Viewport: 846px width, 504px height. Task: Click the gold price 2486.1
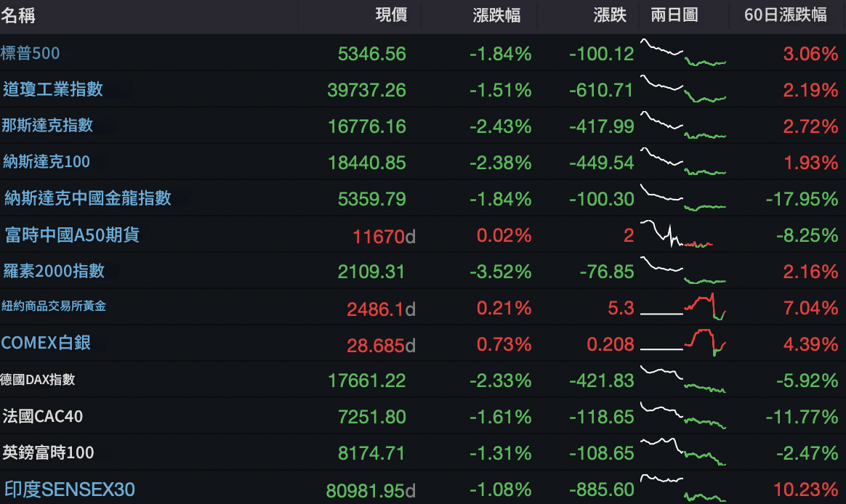pos(375,309)
